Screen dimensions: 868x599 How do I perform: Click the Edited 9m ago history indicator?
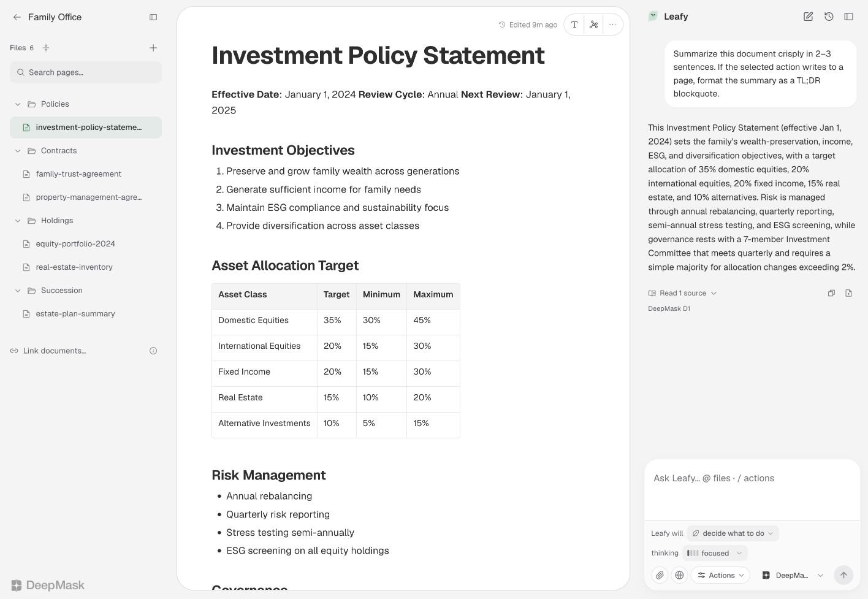tap(528, 25)
